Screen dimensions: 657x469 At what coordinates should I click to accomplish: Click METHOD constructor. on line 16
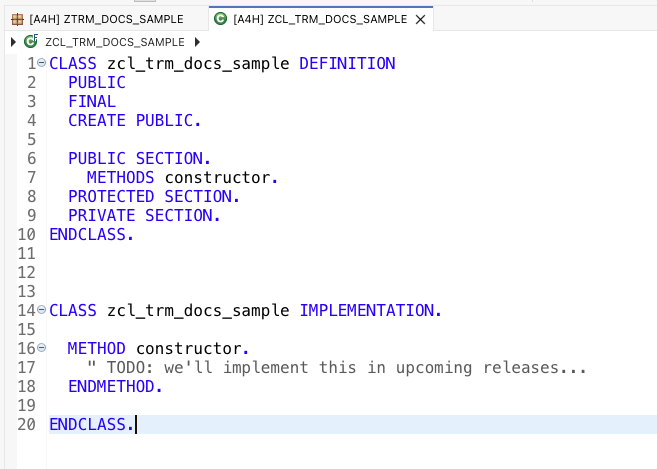click(x=158, y=349)
